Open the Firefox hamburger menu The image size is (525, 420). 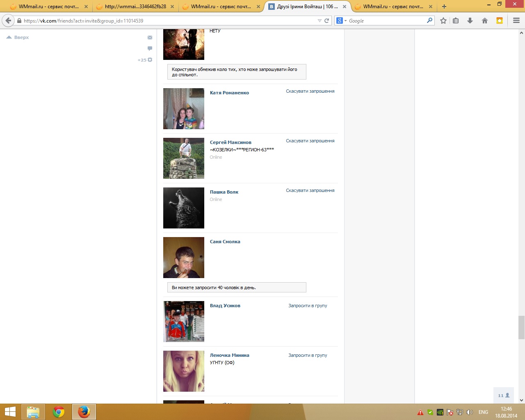point(516,21)
